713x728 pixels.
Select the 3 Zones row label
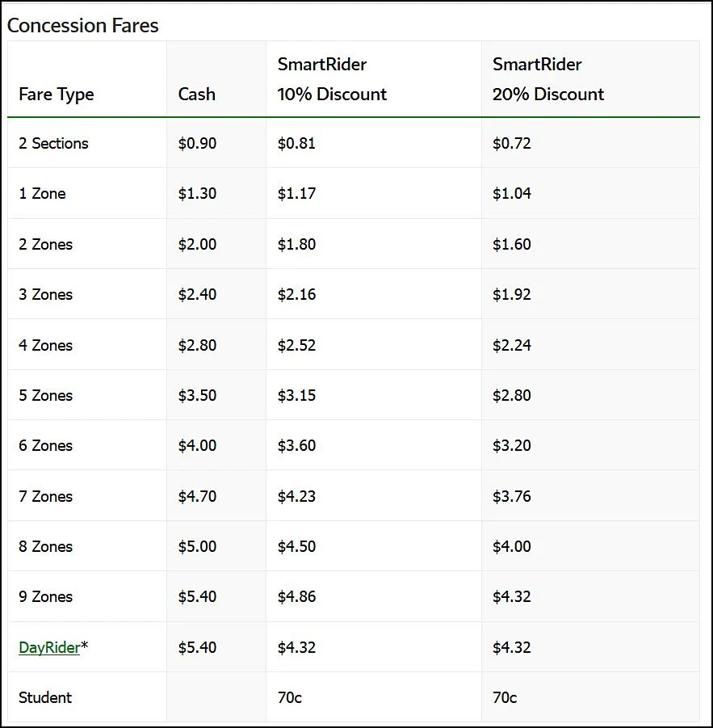point(45,294)
